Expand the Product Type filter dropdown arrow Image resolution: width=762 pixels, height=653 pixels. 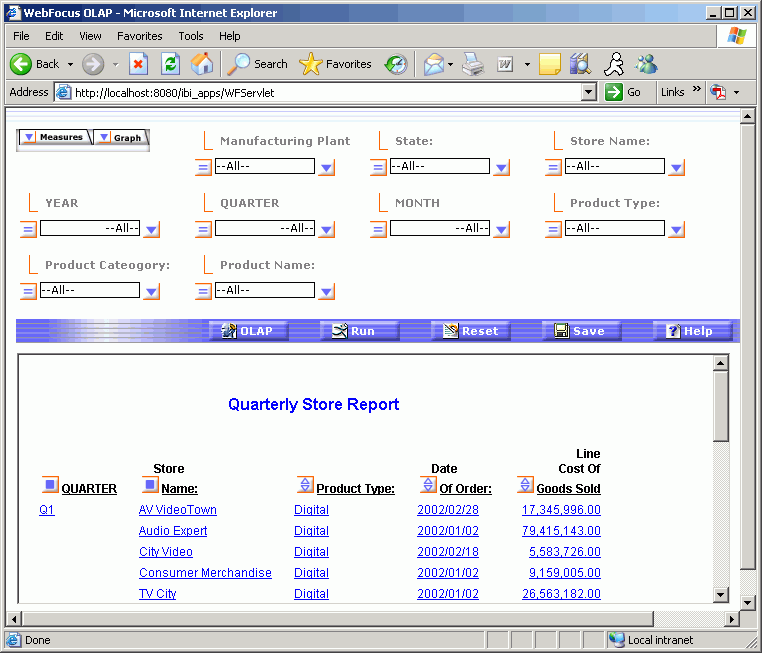676,230
